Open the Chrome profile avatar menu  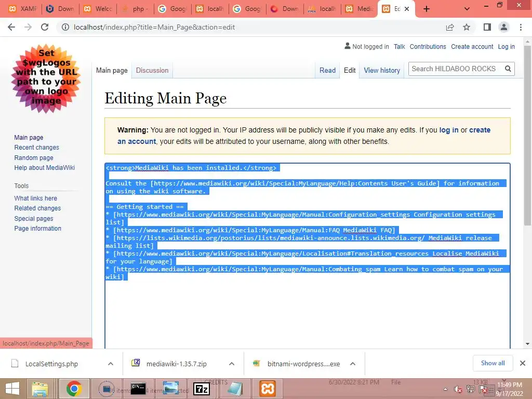tap(504, 27)
